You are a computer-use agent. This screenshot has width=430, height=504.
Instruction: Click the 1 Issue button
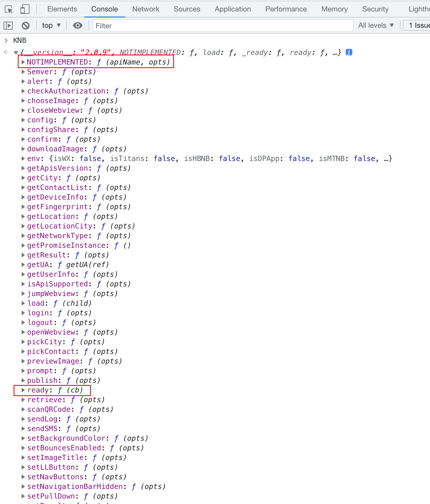(x=419, y=26)
